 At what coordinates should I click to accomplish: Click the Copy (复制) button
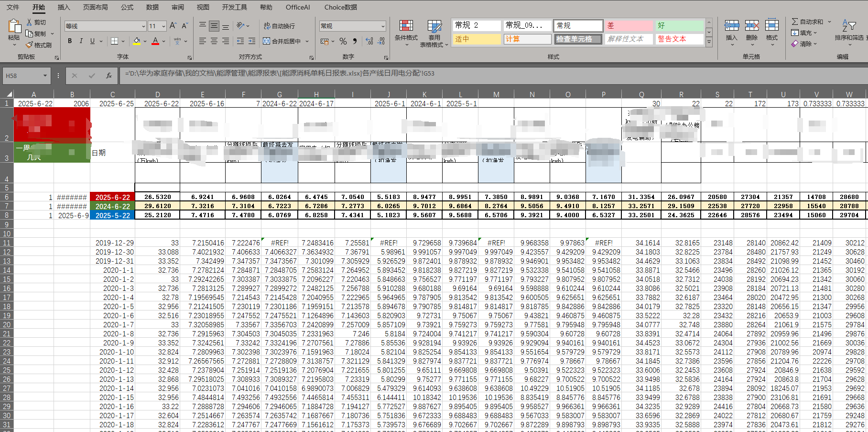point(36,34)
